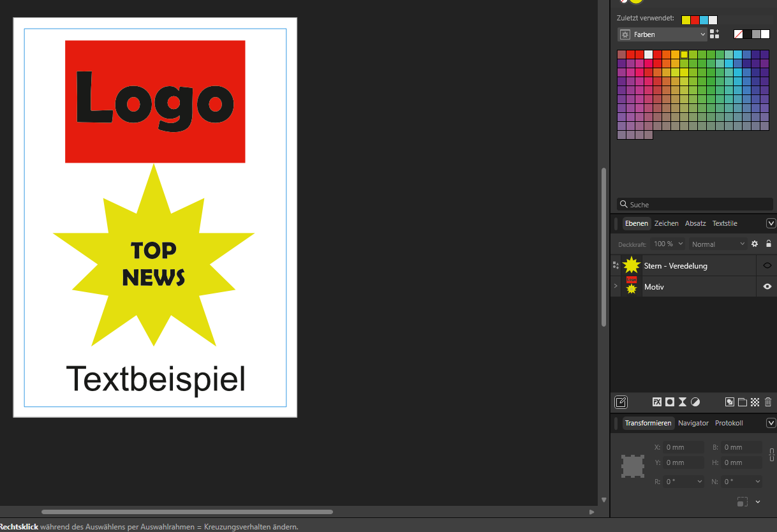
Task: Open Ebenen panel options menu arrow
Action: pyautogui.click(x=771, y=223)
